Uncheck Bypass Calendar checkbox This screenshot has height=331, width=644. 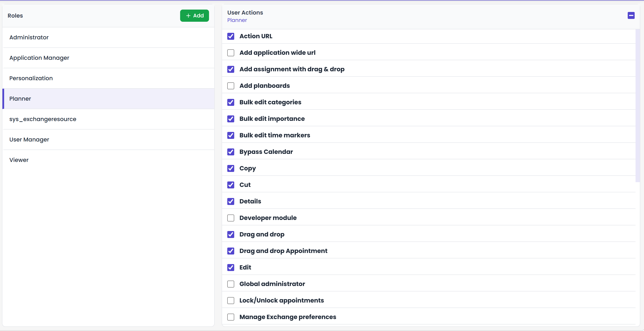[231, 152]
